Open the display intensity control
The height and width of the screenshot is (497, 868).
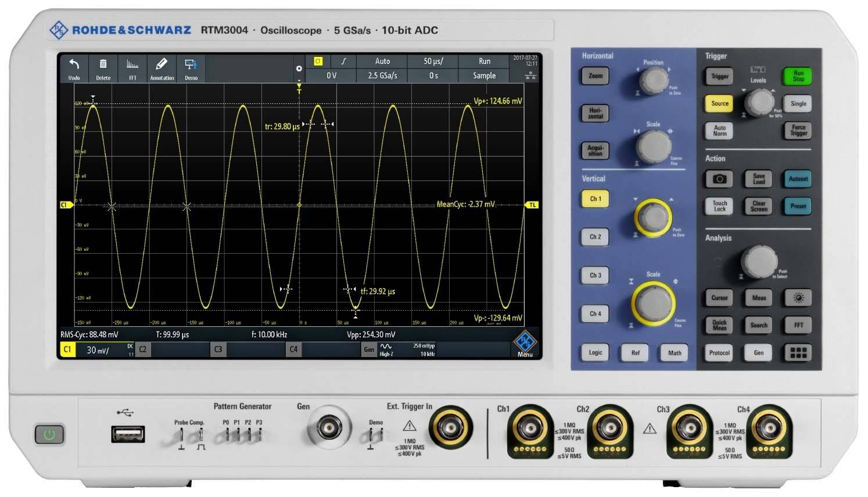(797, 298)
